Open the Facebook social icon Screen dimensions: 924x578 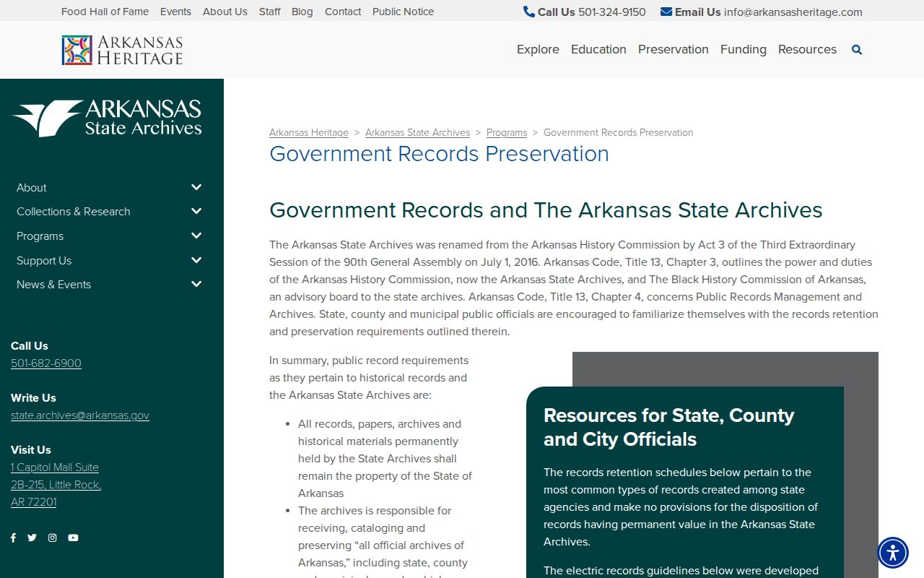(13, 538)
